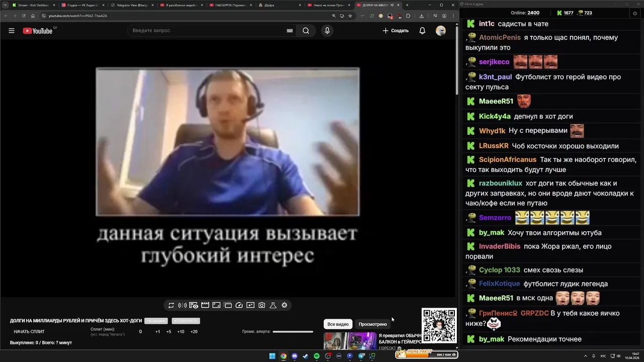Click the add-frame plus icon in player toolbar
The image size is (644, 362).
pos(250,305)
